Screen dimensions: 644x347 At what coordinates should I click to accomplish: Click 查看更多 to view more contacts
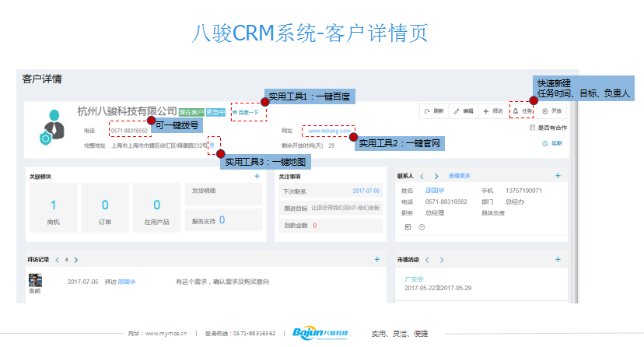(x=460, y=177)
